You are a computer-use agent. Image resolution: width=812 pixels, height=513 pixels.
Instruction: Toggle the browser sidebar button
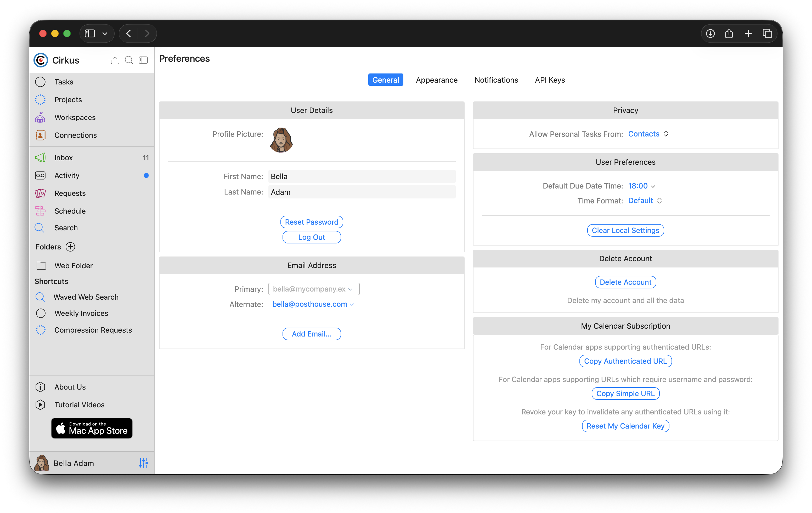click(90, 33)
